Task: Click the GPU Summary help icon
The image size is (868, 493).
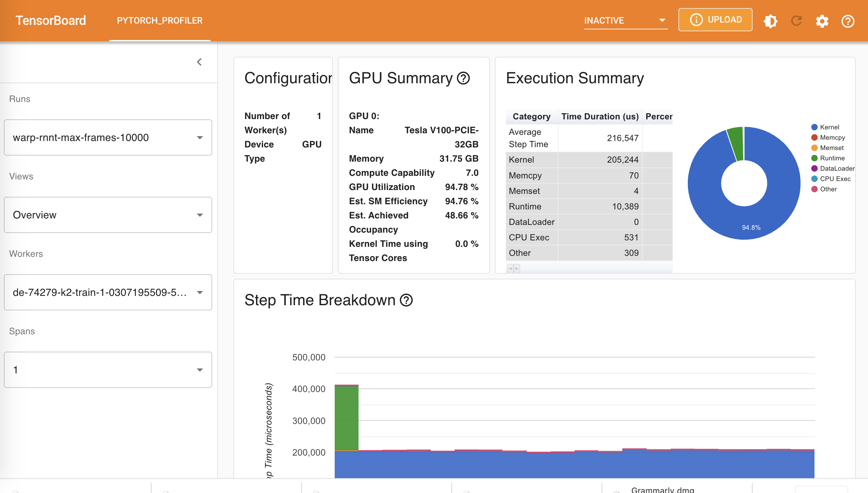Action: click(463, 78)
